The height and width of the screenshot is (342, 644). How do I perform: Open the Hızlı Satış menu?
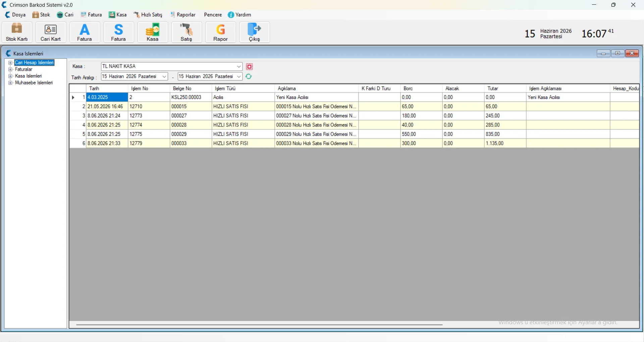148,15
